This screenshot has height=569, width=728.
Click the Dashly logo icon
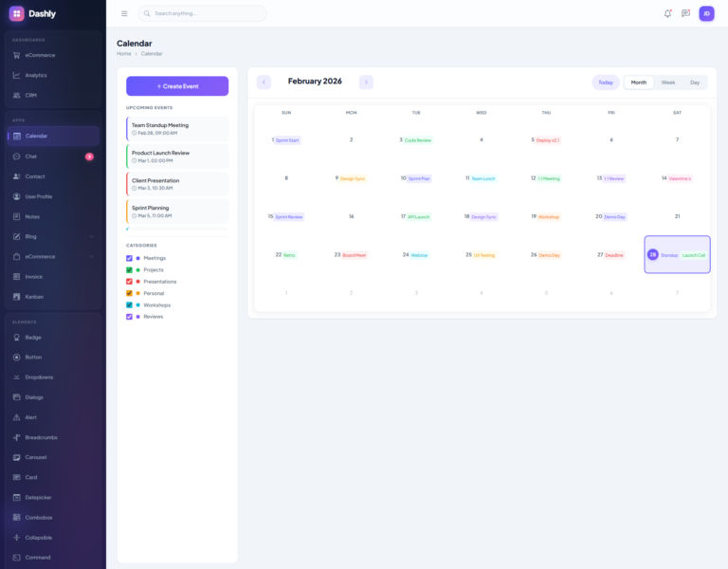point(16,13)
